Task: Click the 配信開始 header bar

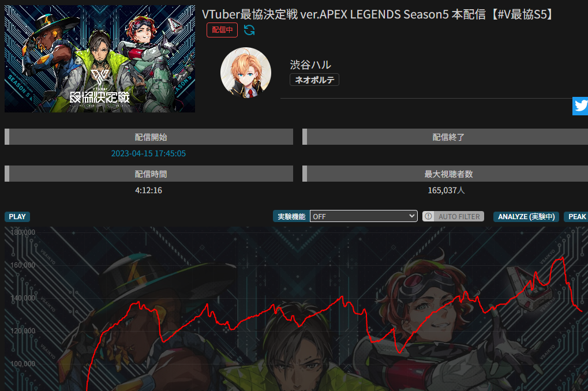Action: (149, 137)
